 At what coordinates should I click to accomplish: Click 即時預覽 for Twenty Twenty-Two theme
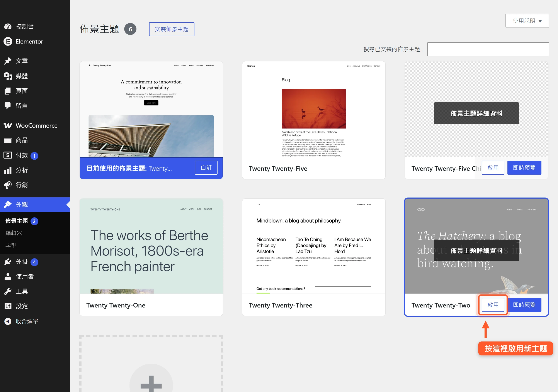524,305
